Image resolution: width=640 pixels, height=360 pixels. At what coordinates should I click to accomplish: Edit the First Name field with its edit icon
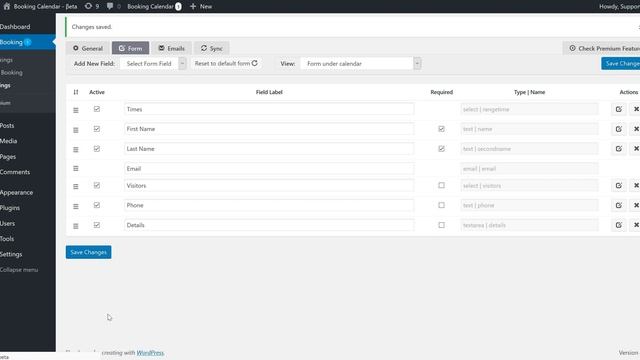pos(619,129)
